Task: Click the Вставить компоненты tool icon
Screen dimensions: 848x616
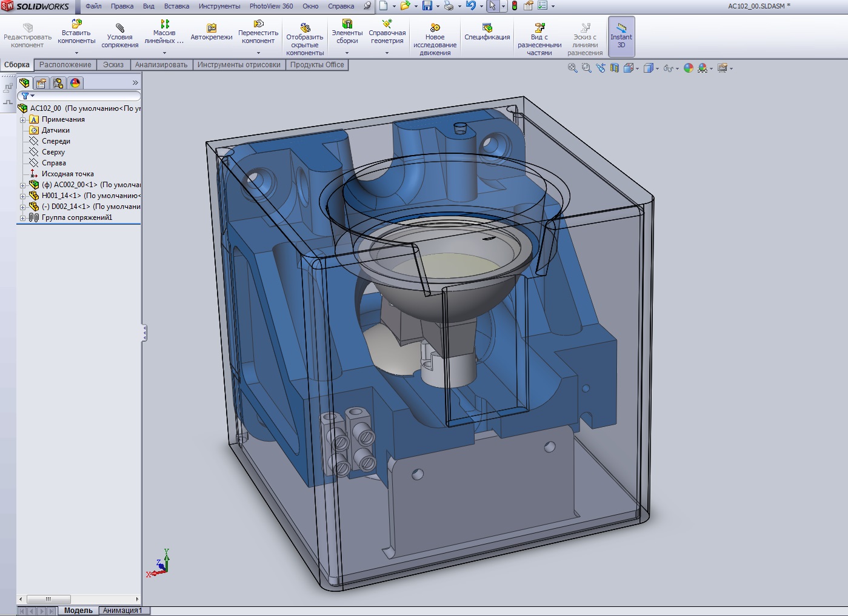Action: [76, 24]
